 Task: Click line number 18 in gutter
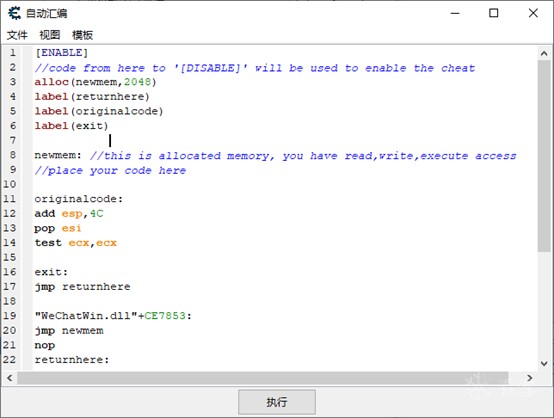click(10, 301)
